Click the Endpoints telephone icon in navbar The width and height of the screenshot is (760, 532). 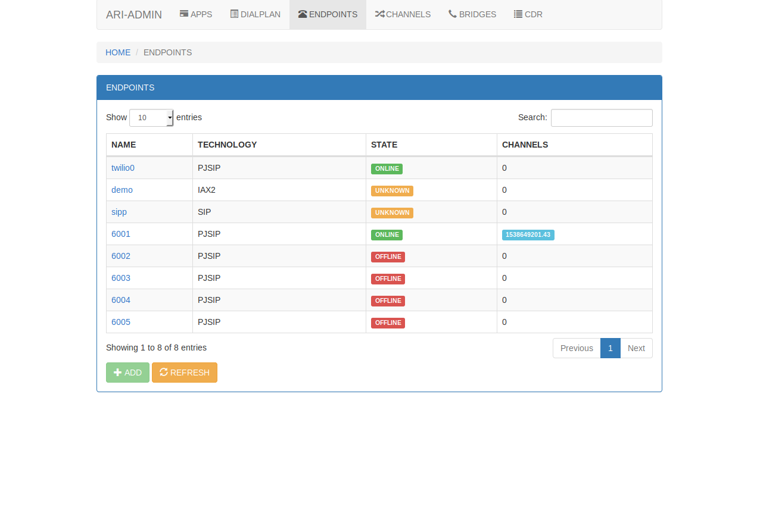(303, 14)
